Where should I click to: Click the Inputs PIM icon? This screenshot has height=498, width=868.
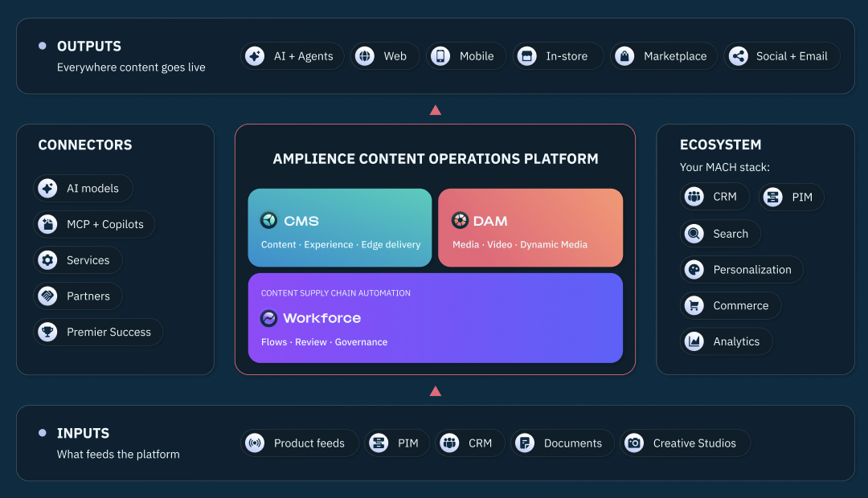[x=379, y=443]
